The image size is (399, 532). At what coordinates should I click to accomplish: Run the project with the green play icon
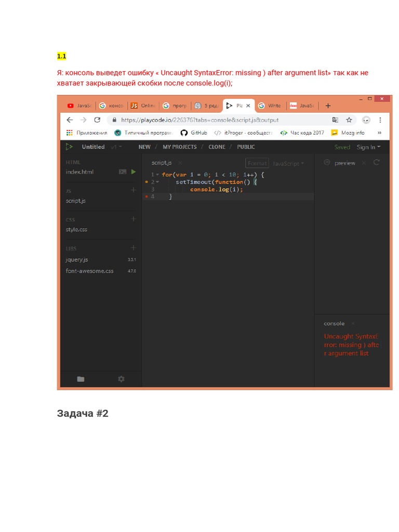click(x=134, y=171)
